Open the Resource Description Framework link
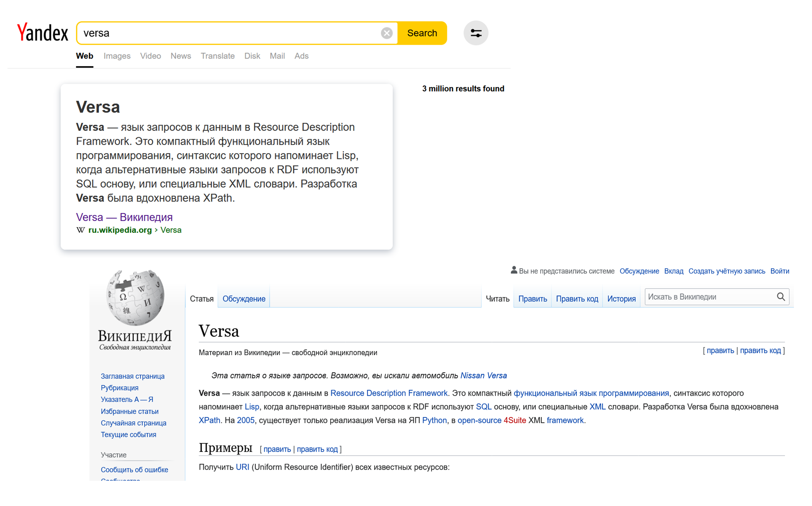The image size is (812, 506). pos(389,393)
